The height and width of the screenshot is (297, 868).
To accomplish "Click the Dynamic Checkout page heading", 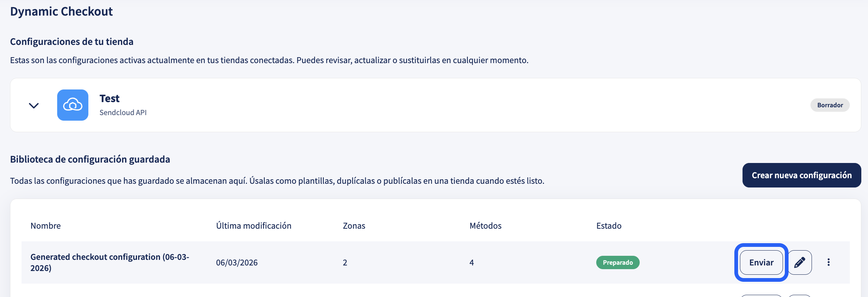I will click(61, 12).
